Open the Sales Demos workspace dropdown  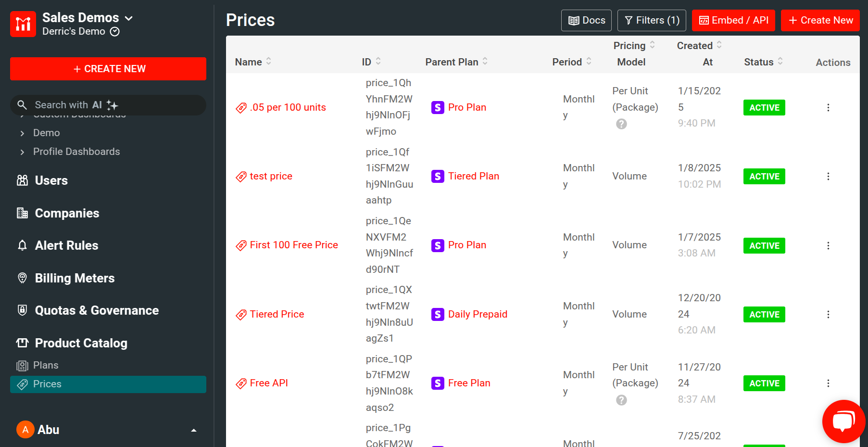(129, 18)
